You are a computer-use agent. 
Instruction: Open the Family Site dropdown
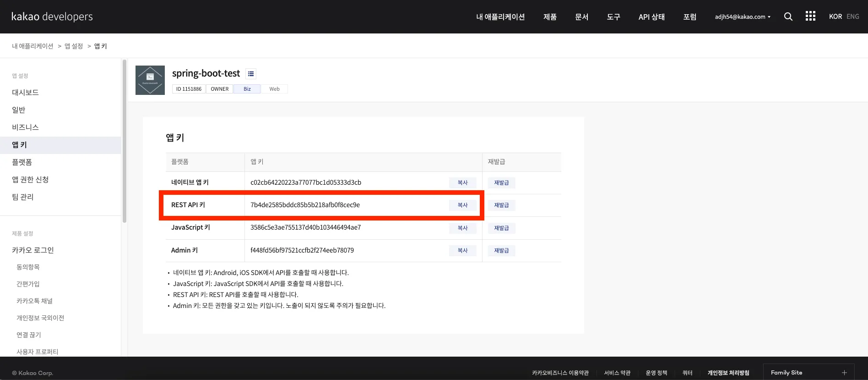[x=809, y=372]
